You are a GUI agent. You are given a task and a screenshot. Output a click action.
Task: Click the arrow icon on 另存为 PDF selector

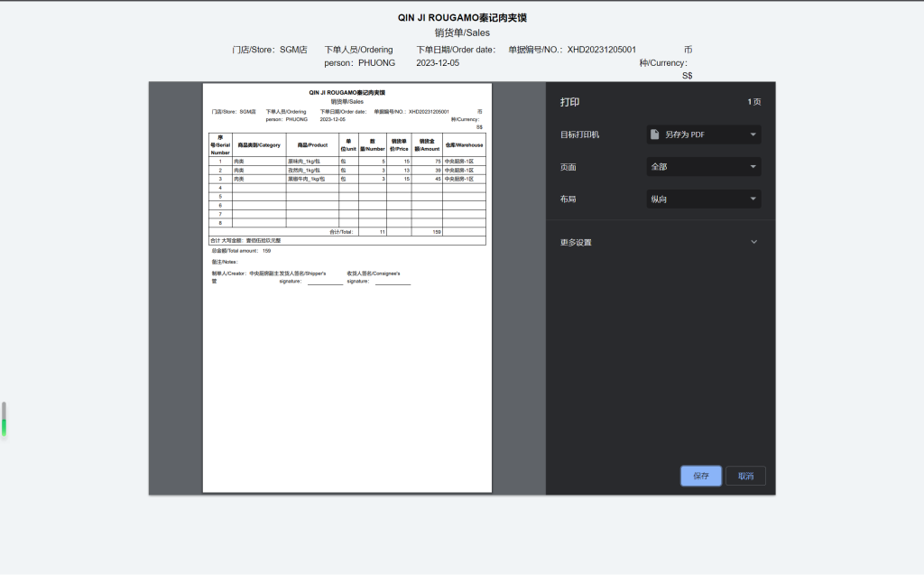753,134
